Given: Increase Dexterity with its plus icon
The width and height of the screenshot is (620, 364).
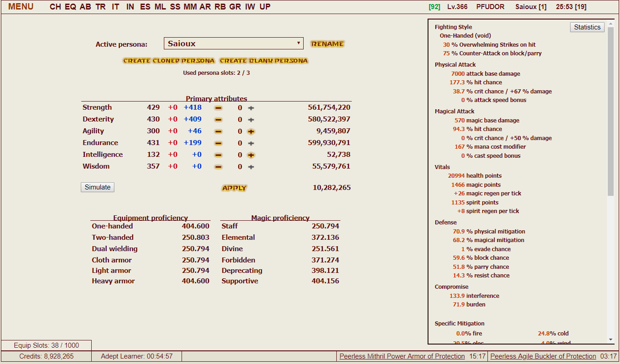Looking at the screenshot, I should coord(251,120).
